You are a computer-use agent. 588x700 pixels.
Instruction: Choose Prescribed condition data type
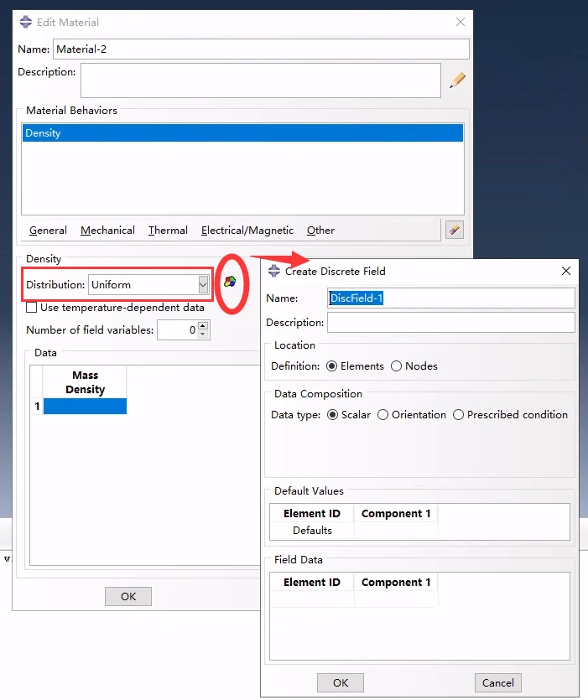point(458,415)
